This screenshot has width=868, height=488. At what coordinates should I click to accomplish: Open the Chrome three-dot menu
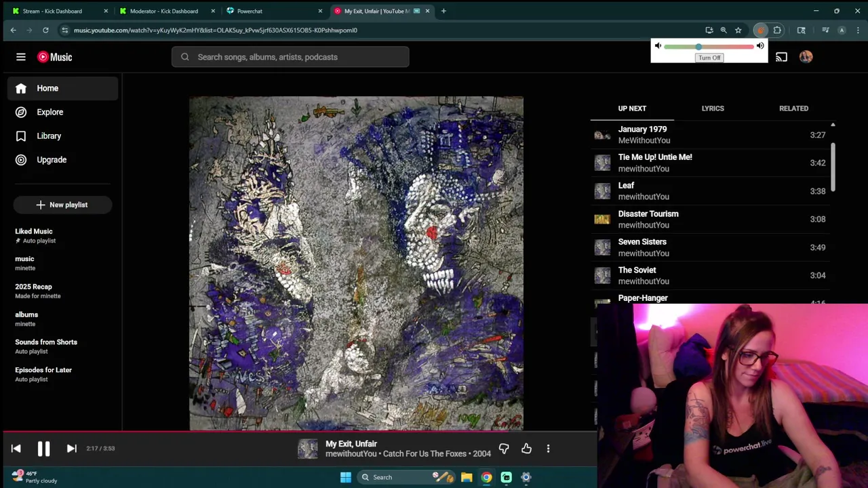point(858,30)
